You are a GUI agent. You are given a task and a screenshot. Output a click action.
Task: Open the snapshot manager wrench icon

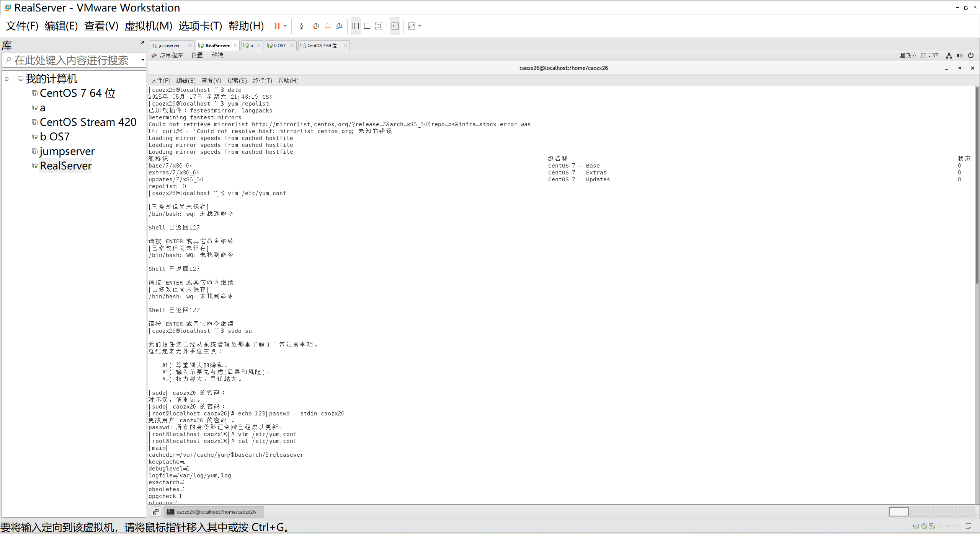coord(339,26)
